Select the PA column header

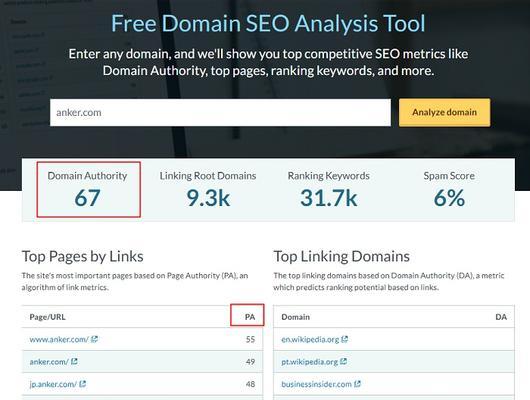pyautogui.click(x=250, y=317)
